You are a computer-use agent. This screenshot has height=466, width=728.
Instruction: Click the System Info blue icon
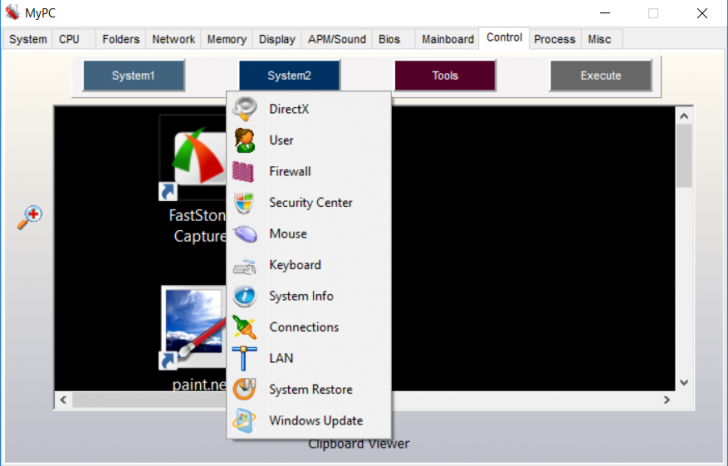[x=245, y=296]
